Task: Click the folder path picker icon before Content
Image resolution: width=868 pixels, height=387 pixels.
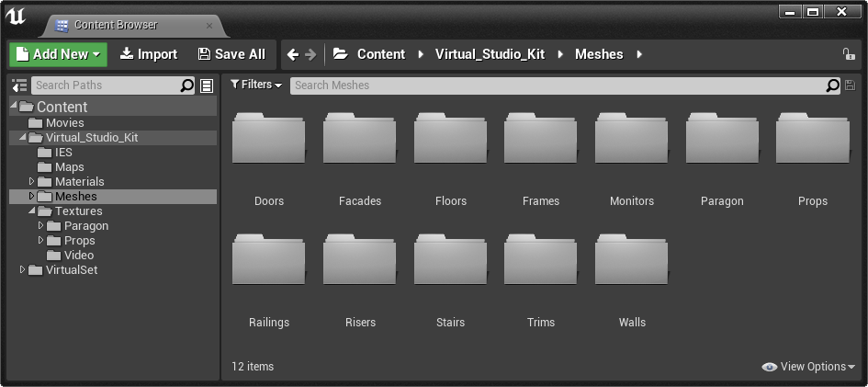Action: click(x=340, y=53)
